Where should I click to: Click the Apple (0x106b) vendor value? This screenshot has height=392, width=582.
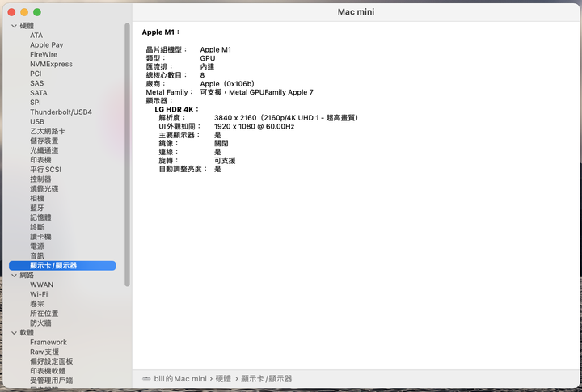pyautogui.click(x=227, y=84)
